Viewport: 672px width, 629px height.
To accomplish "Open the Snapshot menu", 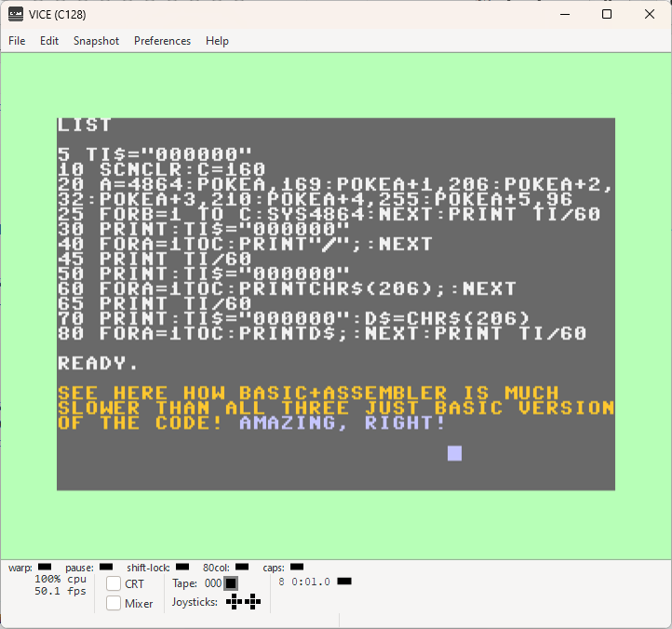I will [97, 41].
